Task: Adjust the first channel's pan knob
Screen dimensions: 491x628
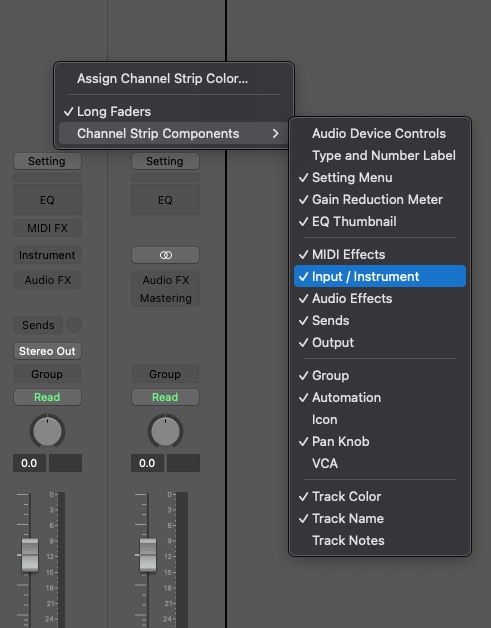Action: point(47,431)
